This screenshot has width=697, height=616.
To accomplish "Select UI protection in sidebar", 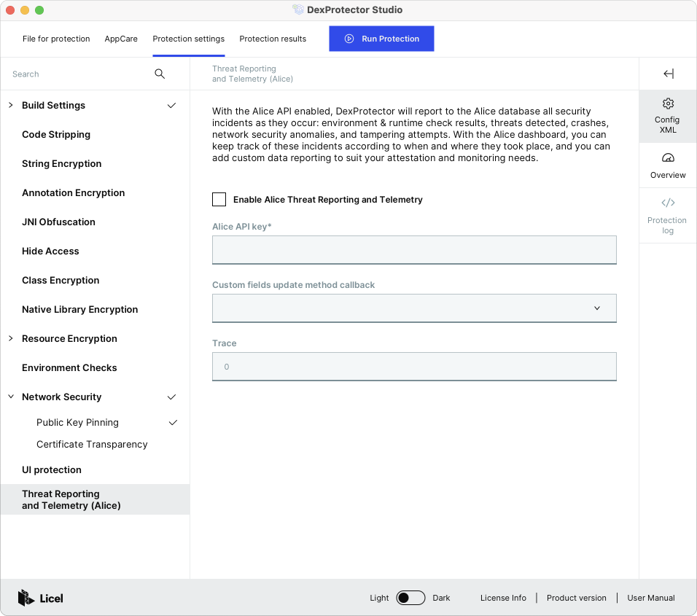I will click(52, 469).
